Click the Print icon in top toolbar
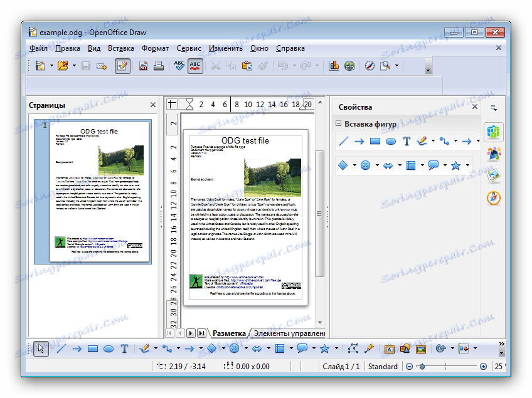532x398 pixels. click(x=158, y=65)
